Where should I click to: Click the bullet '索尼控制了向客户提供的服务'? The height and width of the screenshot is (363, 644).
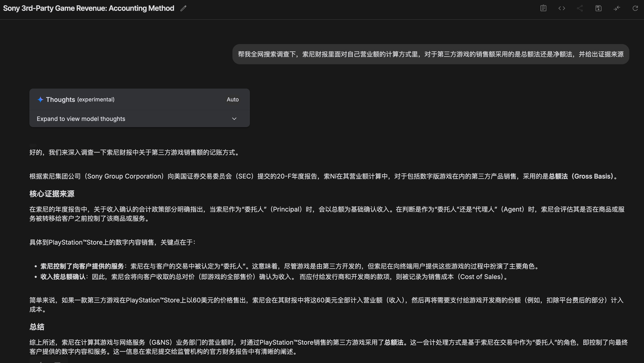(82, 266)
